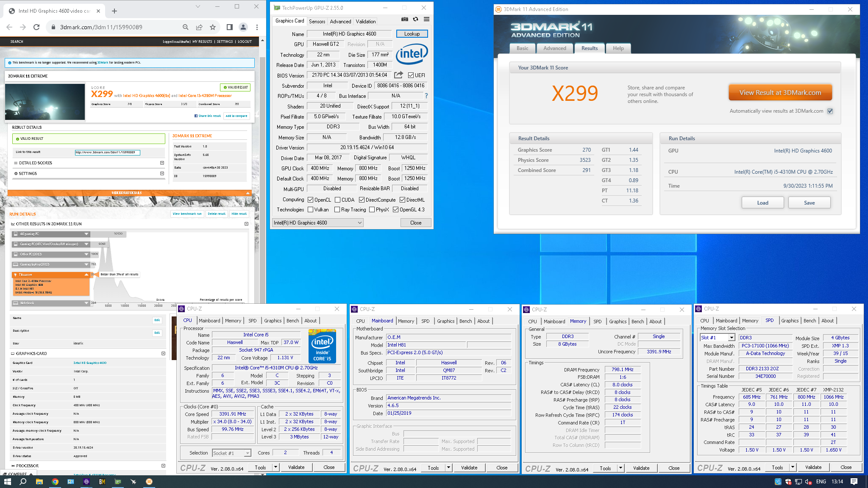
Task: Click the Link to this result URL field
Action: [107, 152]
